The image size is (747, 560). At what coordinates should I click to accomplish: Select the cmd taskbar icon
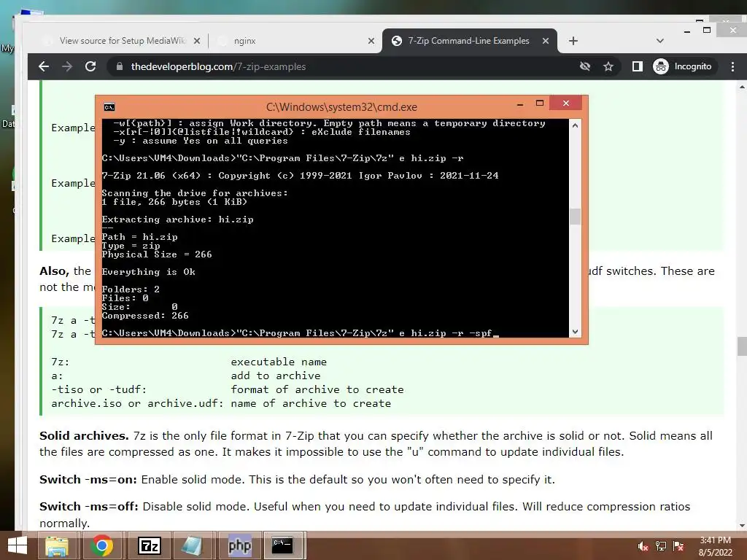[x=282, y=545]
